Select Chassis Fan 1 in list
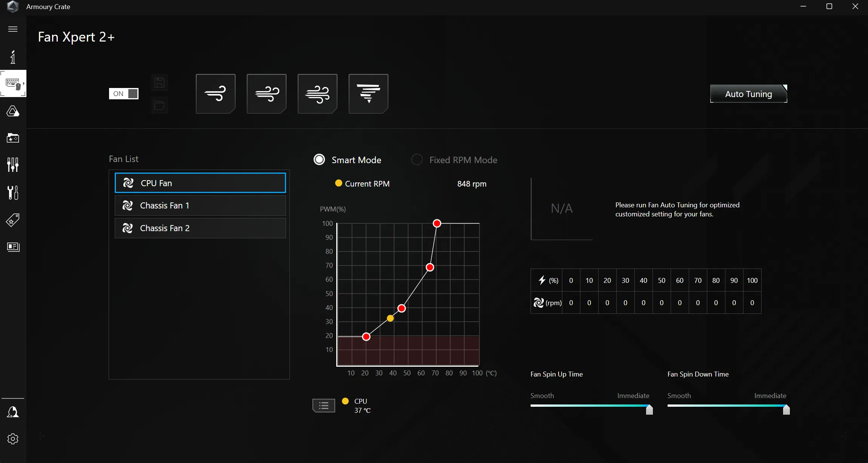868x463 pixels. (x=200, y=205)
